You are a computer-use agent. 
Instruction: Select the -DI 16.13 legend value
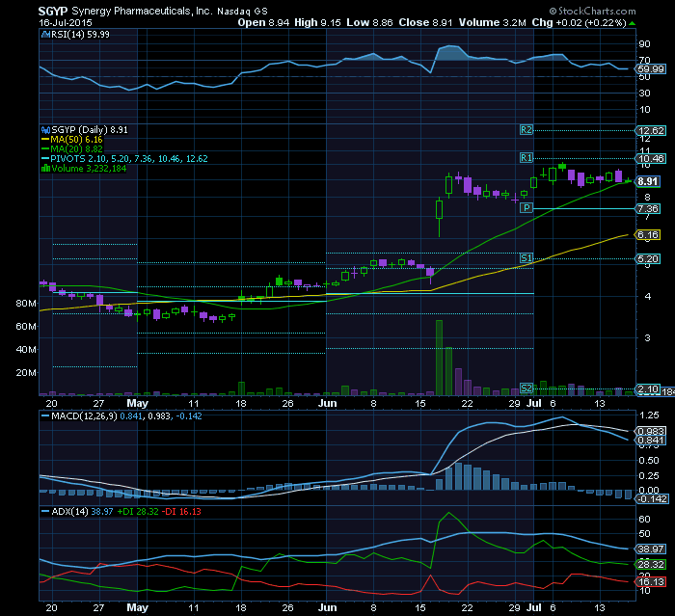[x=181, y=512]
